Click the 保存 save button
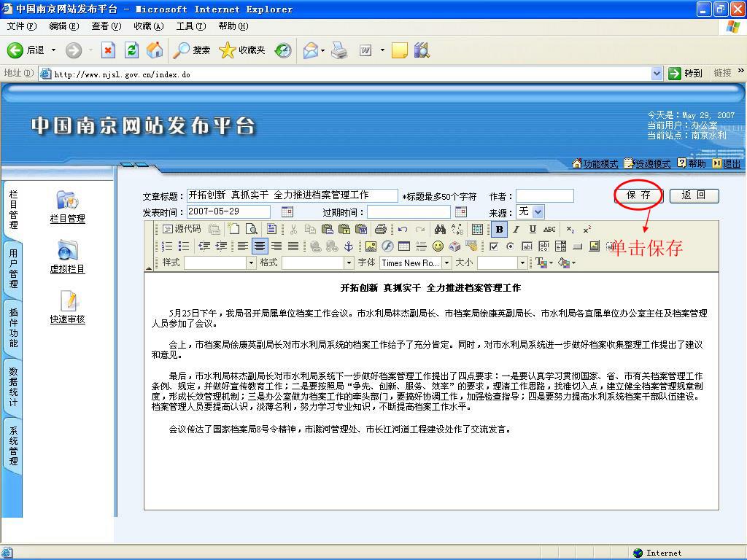Screen dimensions: 747x560 click(638, 195)
